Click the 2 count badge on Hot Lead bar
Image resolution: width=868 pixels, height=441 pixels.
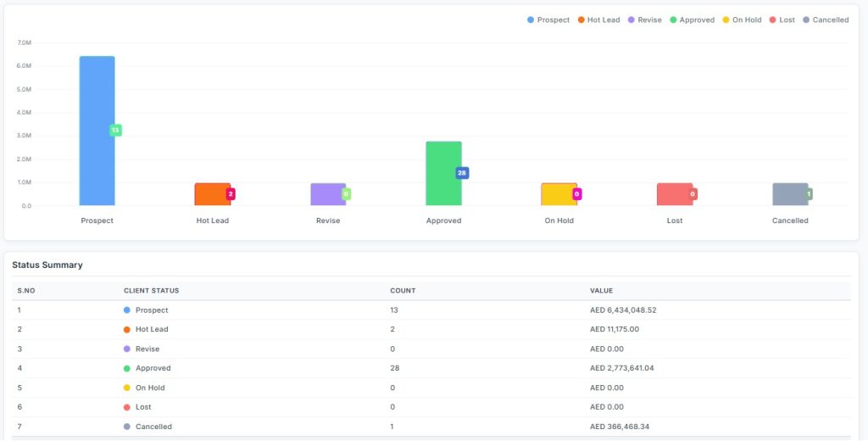pyautogui.click(x=231, y=194)
